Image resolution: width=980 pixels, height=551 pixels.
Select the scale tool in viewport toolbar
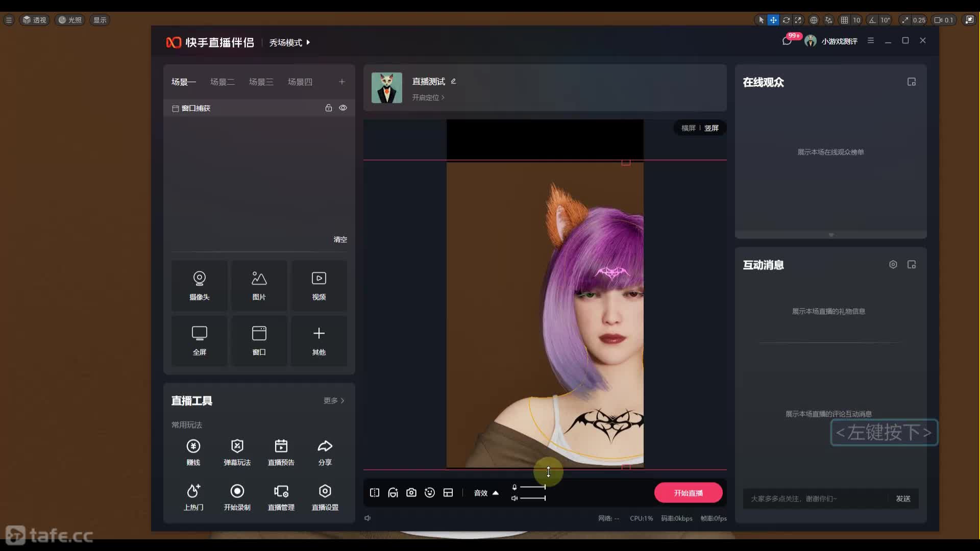pyautogui.click(x=798, y=20)
